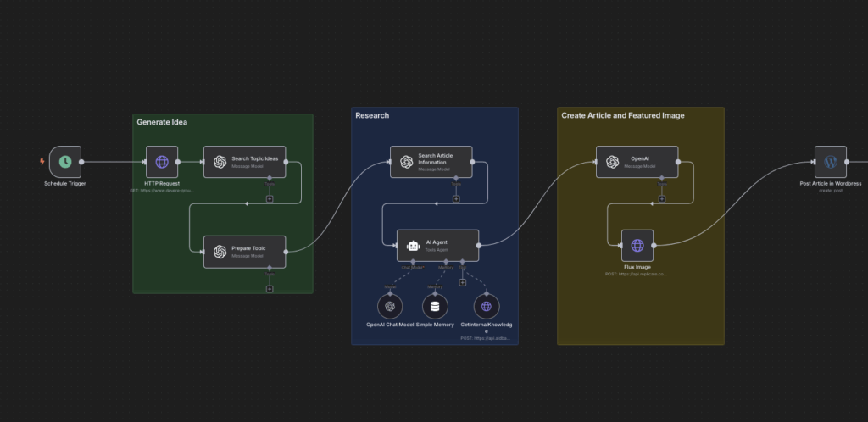Select the Schedule Trigger clock node
The width and height of the screenshot is (868, 422).
(65, 162)
